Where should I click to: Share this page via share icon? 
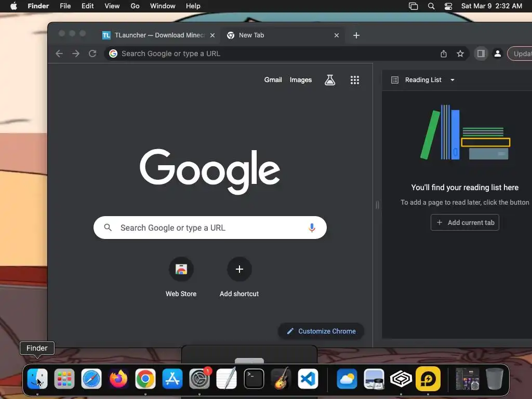coord(444,54)
